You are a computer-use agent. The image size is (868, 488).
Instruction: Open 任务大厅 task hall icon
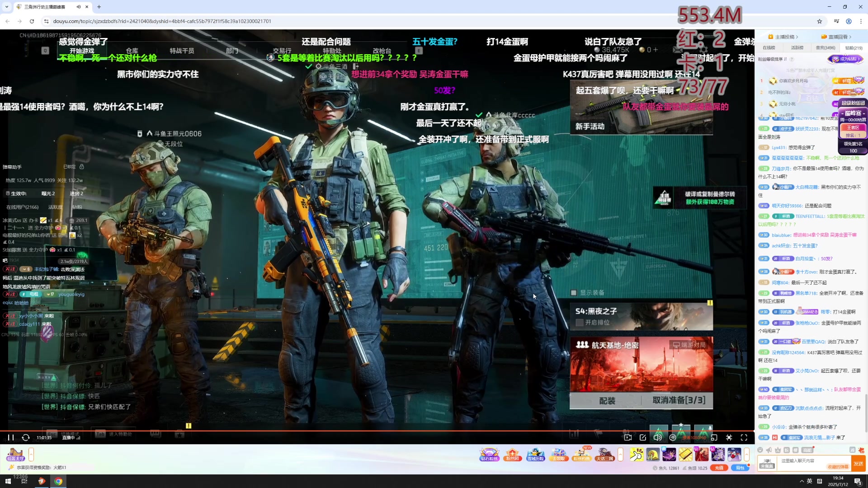click(15, 455)
